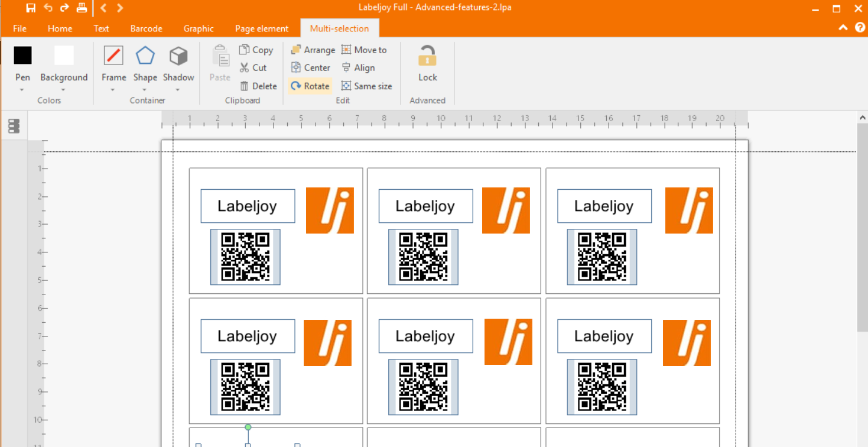Click the Center button
Image resolution: width=868 pixels, height=447 pixels.
pyautogui.click(x=311, y=67)
